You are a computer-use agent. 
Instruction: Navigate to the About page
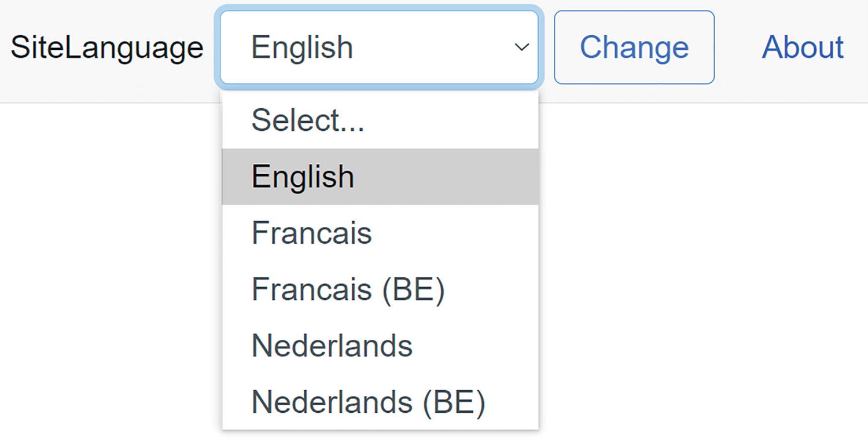(803, 47)
